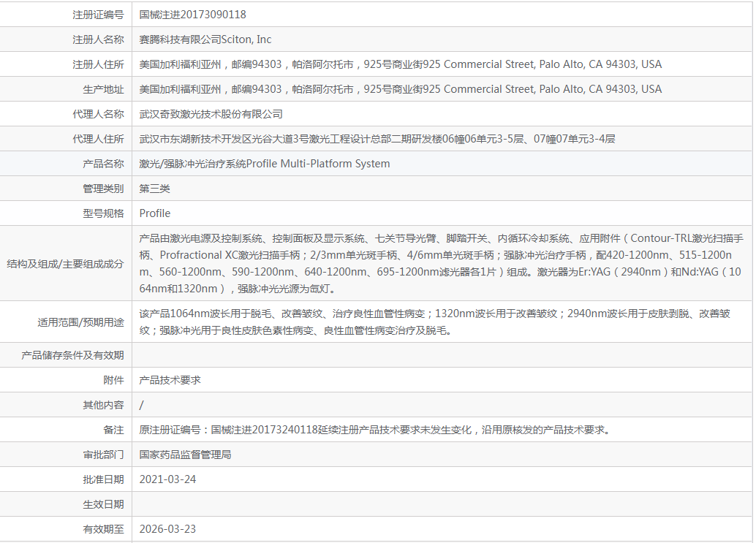Click the 注册人住所 address value
756x543 pixels.
400,64
